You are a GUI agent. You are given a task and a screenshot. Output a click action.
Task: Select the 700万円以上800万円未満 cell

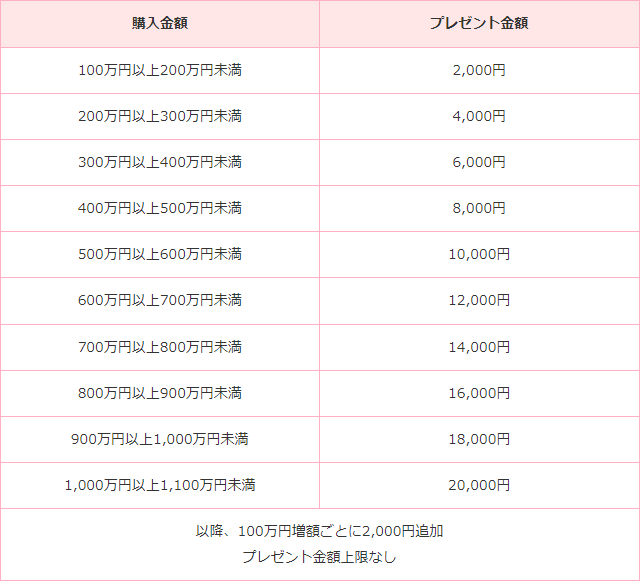(x=160, y=347)
